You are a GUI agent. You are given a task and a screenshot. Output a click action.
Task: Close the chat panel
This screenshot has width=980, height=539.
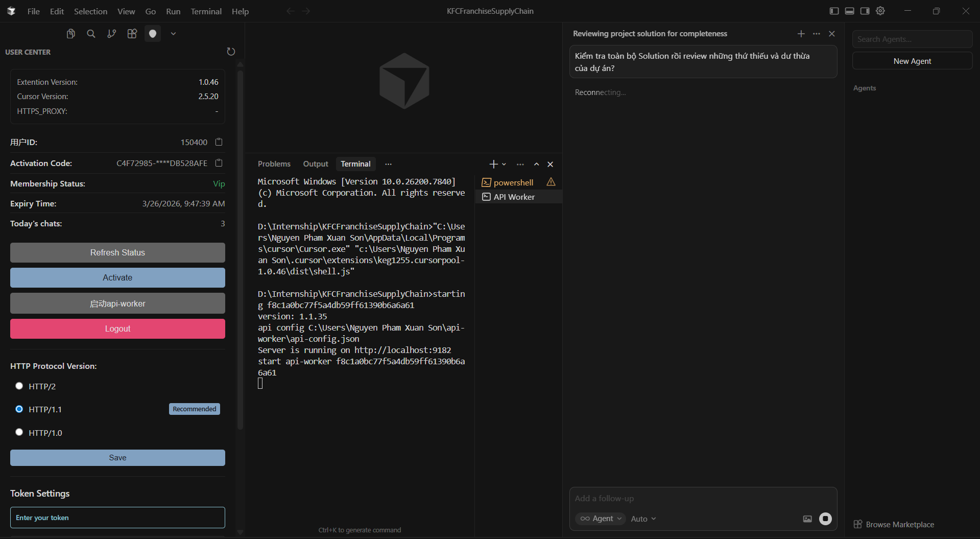click(x=832, y=34)
